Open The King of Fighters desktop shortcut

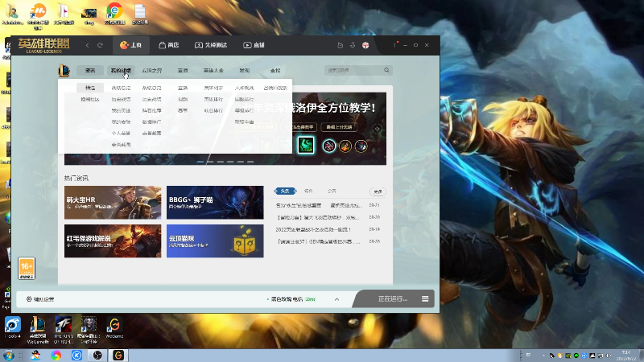coord(64,330)
